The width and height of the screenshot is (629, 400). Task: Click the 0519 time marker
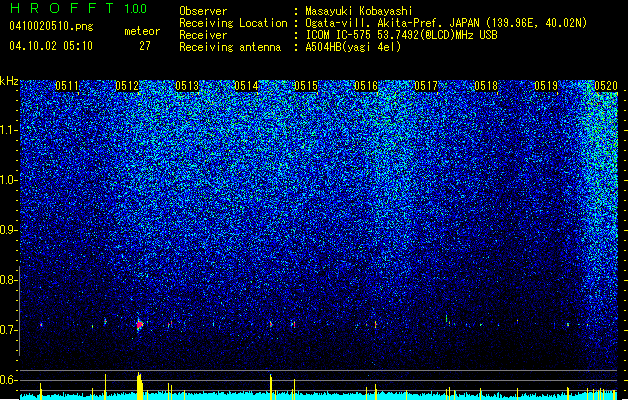coord(546,86)
